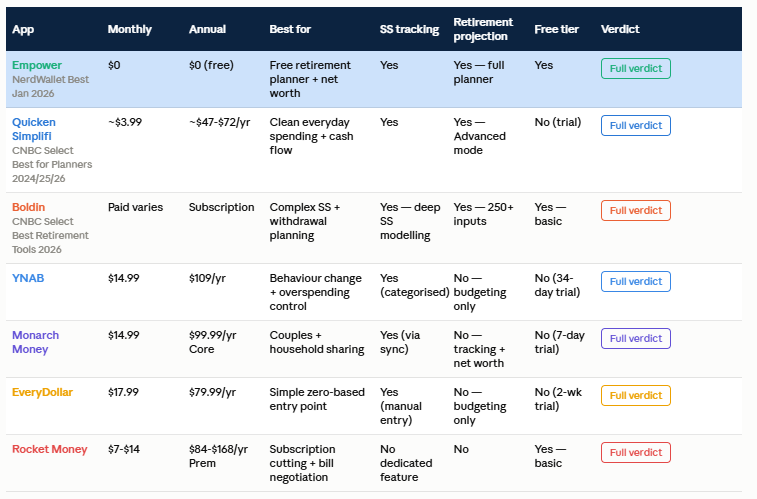757x499 pixels.
Task: Select the '$79.99/yr' annual cell
Action: coord(212,392)
